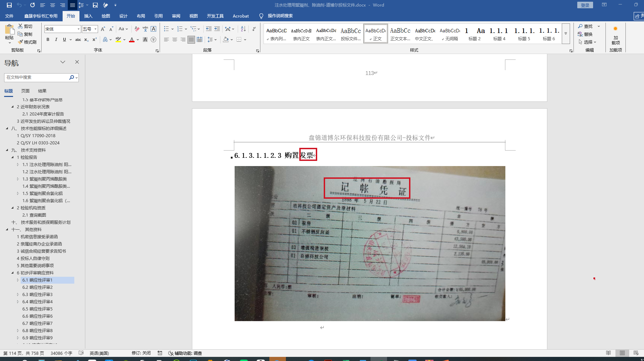Open the change case Aa dropdown
Viewport: 644px width, 361px height.
coord(123,29)
